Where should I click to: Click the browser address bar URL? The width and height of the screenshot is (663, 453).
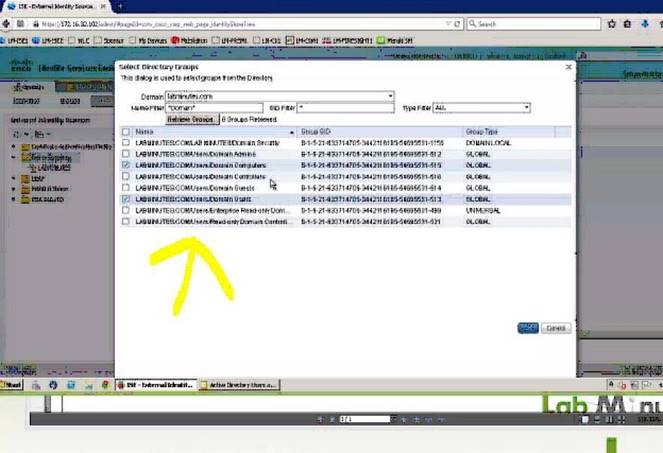pyautogui.click(x=149, y=24)
